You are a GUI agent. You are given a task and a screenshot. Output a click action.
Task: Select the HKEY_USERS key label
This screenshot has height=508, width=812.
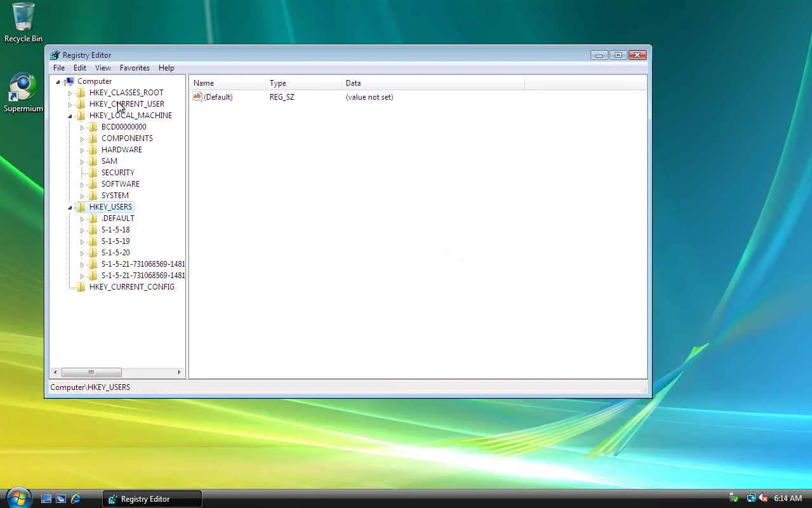coord(111,207)
